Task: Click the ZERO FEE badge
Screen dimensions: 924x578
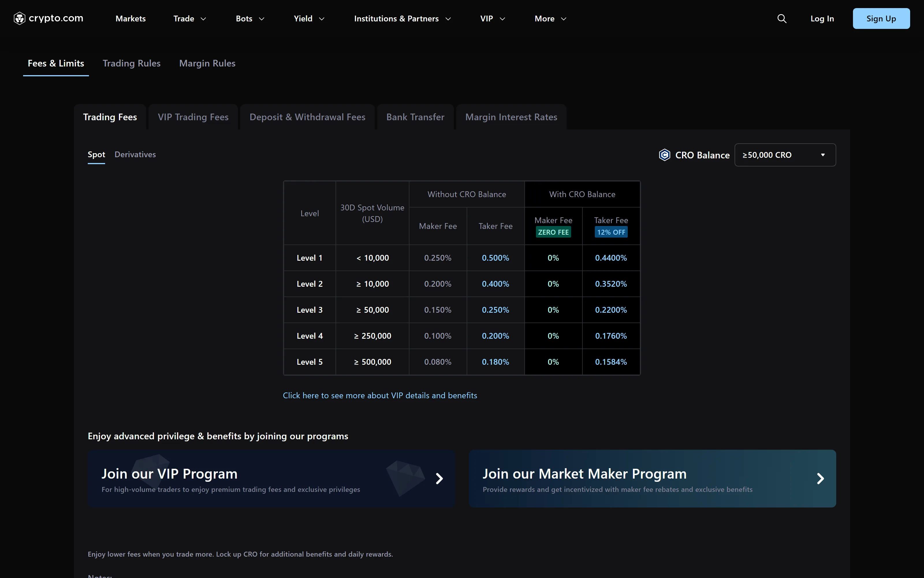Action: coord(553,232)
